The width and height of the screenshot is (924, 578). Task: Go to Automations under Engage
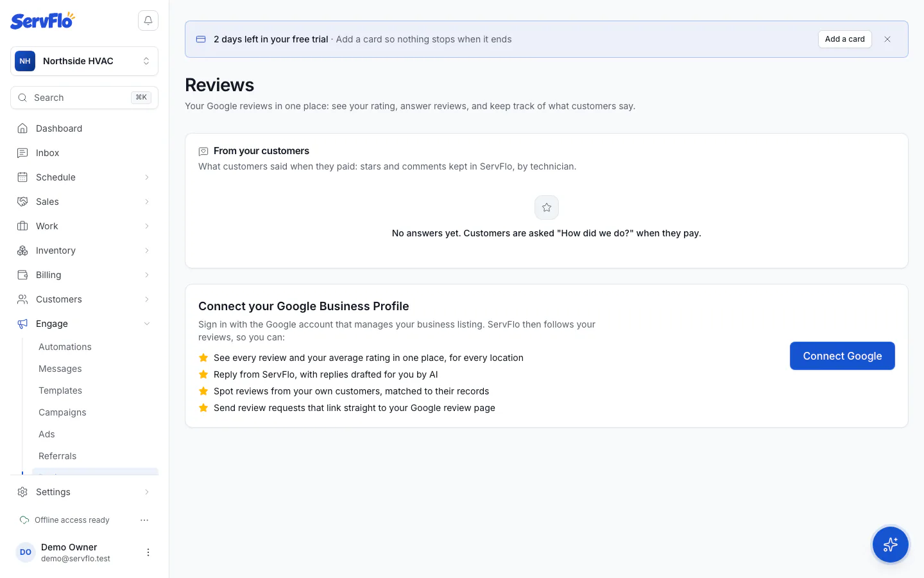[x=95, y=347]
